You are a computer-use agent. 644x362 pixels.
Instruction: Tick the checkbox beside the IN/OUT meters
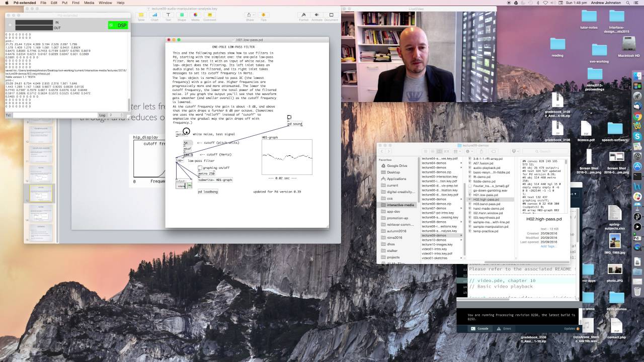click(10, 25)
